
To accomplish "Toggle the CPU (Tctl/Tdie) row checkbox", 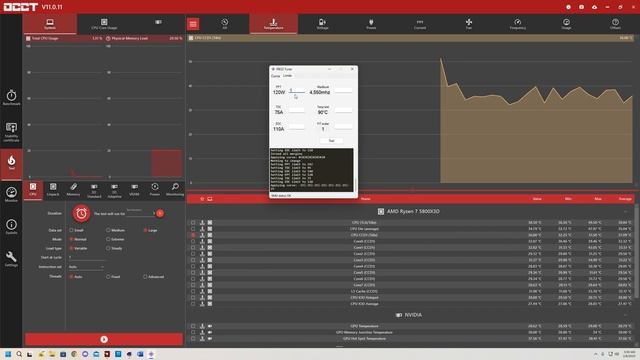I will [193, 223].
